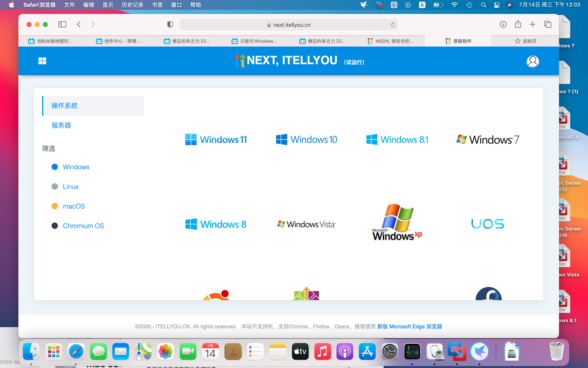This screenshot has height=368, width=588.
Task: Open Control Center in menu bar
Action: click(497, 5)
